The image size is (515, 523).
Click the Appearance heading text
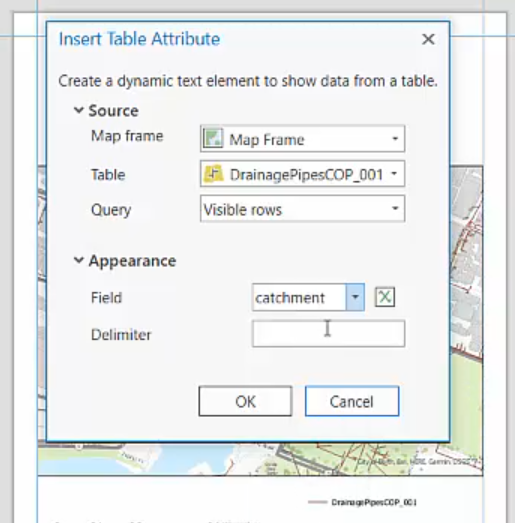(132, 261)
